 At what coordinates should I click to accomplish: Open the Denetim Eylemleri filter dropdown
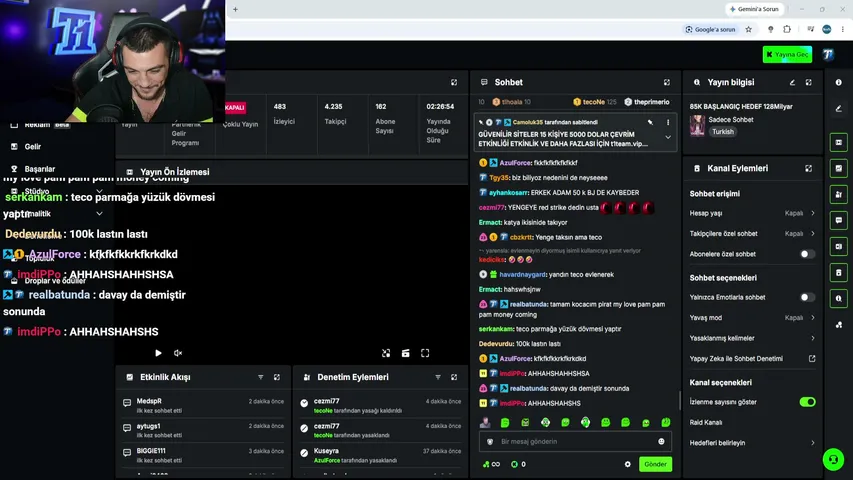tap(438, 377)
